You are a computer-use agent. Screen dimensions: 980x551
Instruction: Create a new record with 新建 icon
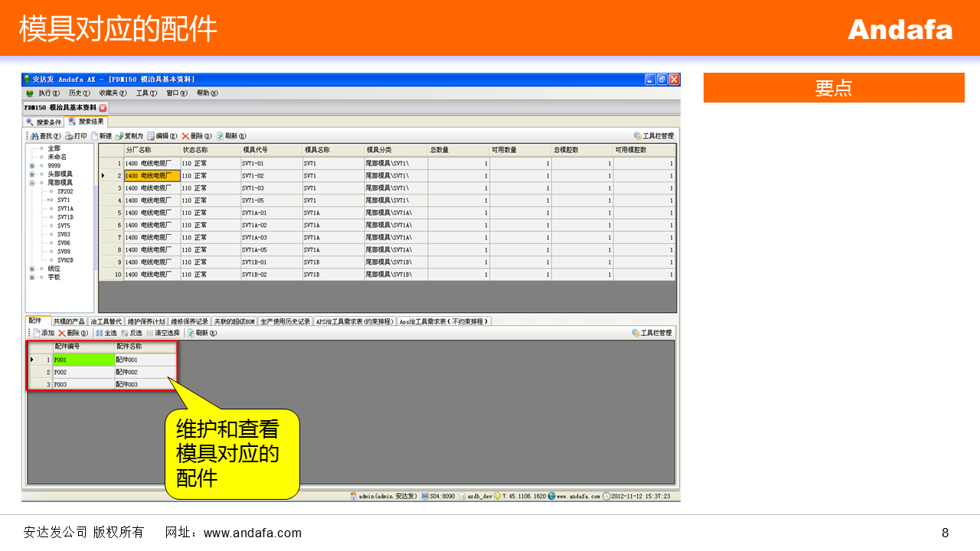[x=95, y=136]
